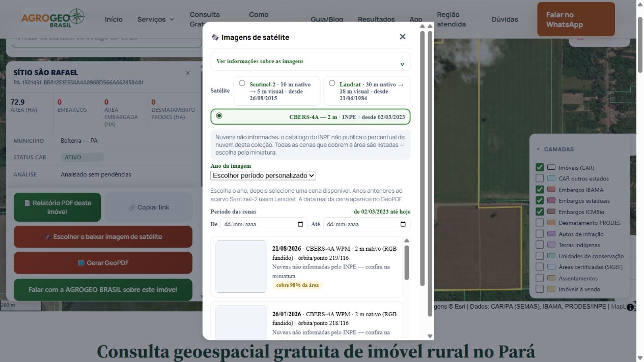The width and height of the screenshot is (644, 362).
Task: Open App navigation item
Action: (x=416, y=19)
